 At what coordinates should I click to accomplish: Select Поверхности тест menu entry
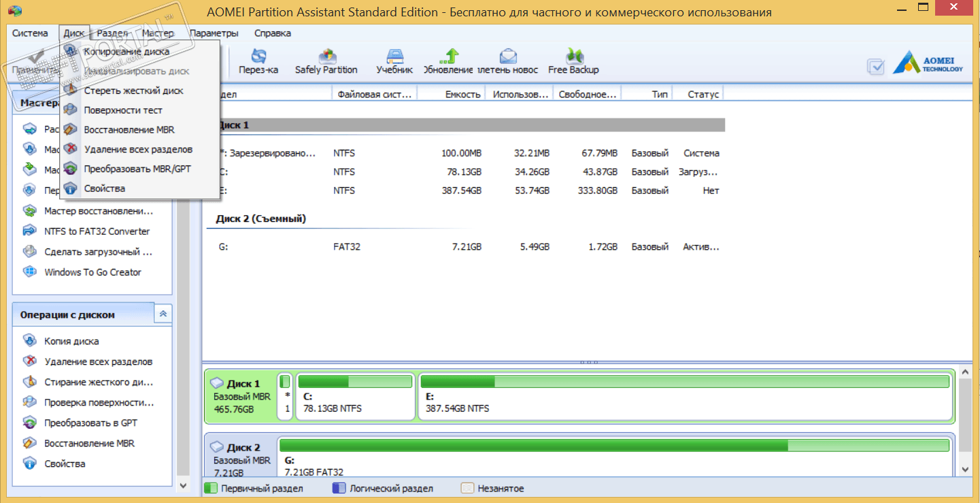pos(140,110)
